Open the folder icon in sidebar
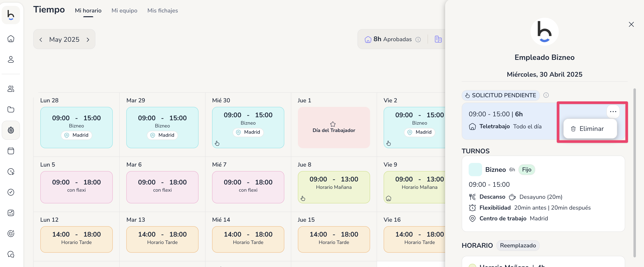The image size is (644, 267). pyautogui.click(x=11, y=110)
